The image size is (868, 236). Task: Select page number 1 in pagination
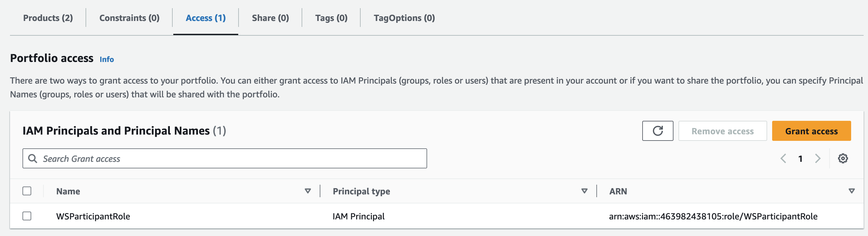[800, 159]
